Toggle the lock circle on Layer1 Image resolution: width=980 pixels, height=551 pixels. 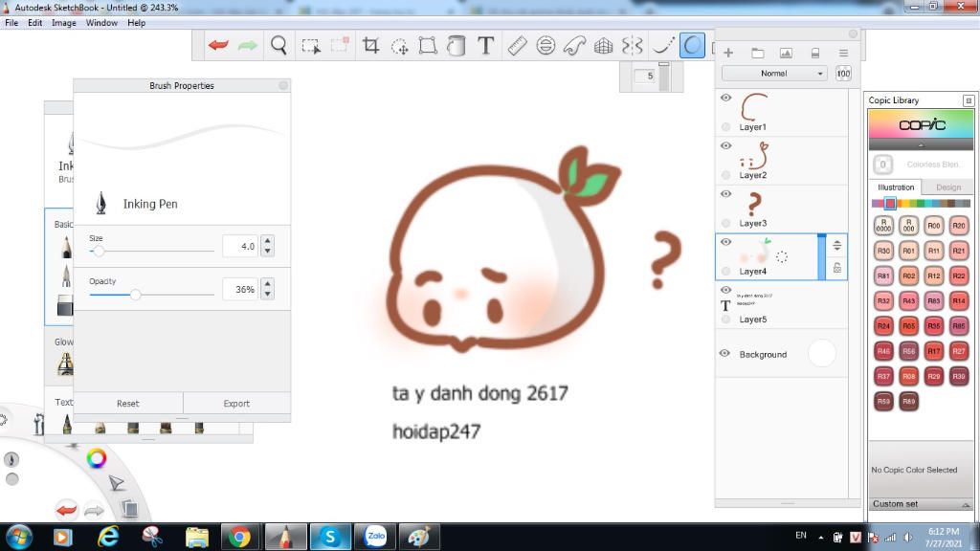(x=725, y=127)
